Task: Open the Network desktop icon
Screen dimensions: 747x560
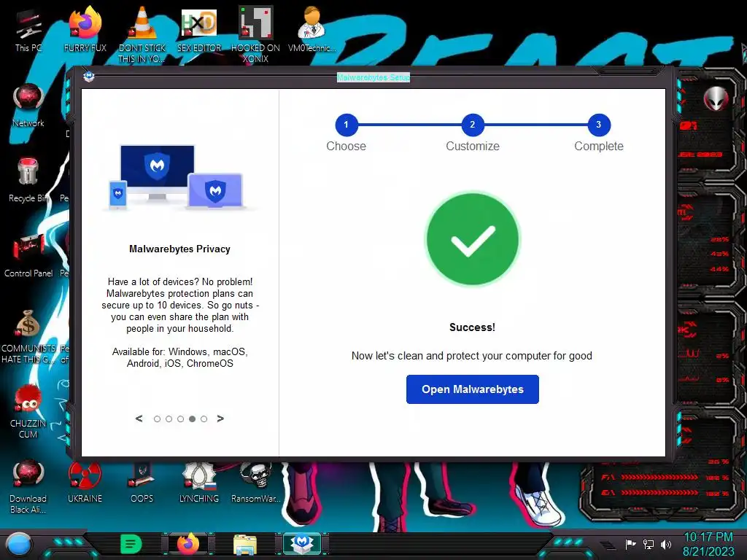Action: click(x=28, y=106)
